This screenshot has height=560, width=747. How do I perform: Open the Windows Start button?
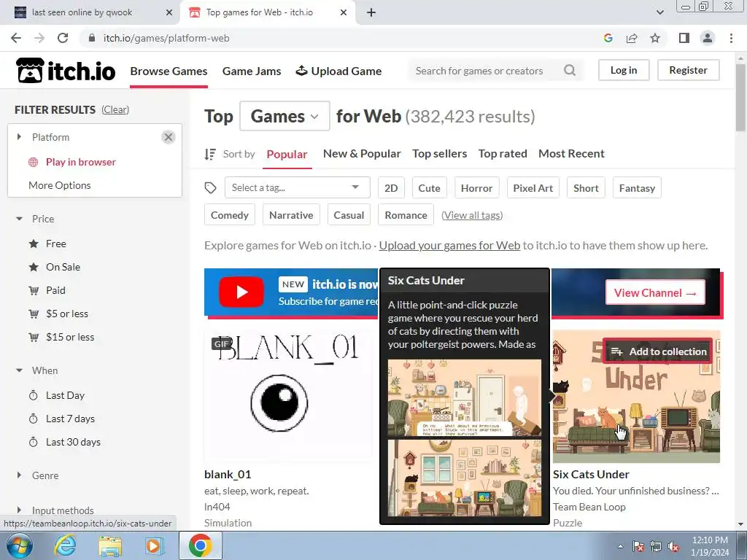[x=20, y=545]
